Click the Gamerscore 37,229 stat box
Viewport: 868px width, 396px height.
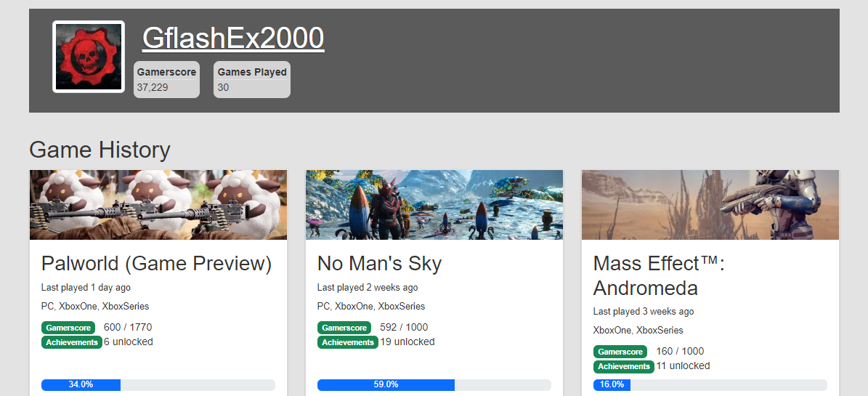click(166, 80)
